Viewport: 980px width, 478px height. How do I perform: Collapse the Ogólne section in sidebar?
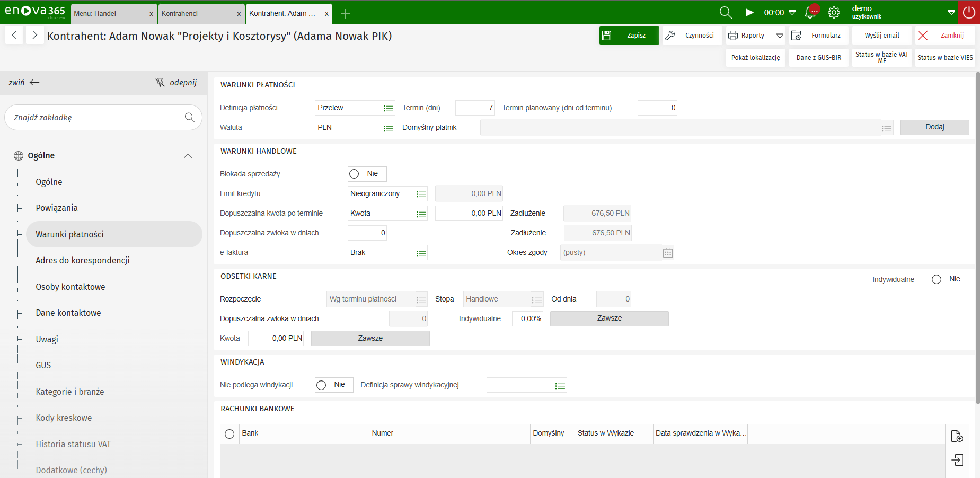[x=188, y=156]
